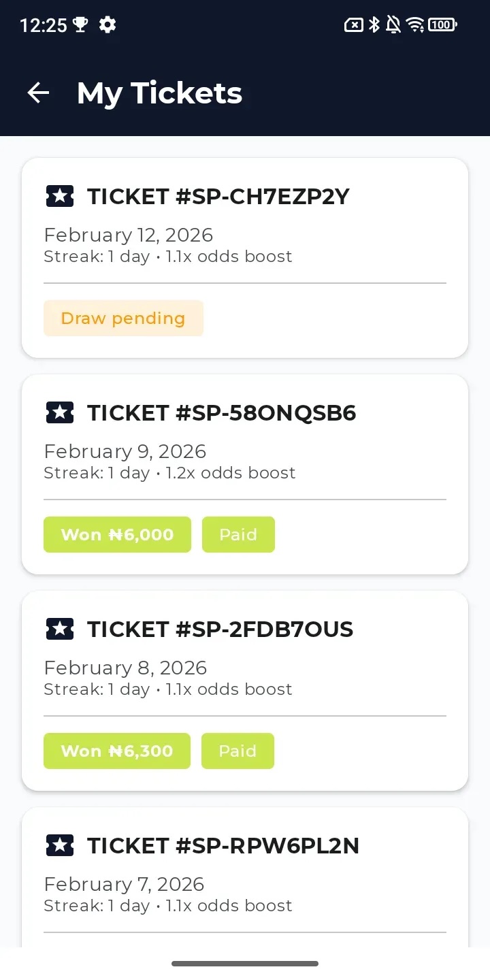Tap the SIM card status icon

click(355, 25)
